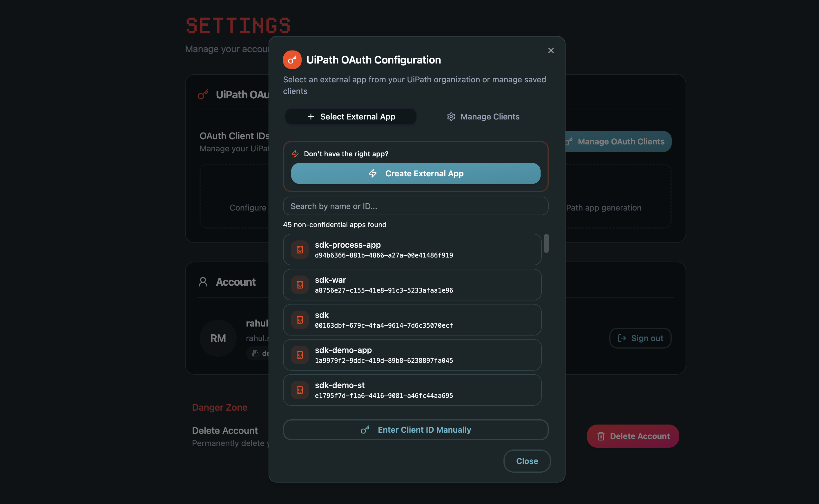Click the building icon of sdk-demo-st

[300, 390]
